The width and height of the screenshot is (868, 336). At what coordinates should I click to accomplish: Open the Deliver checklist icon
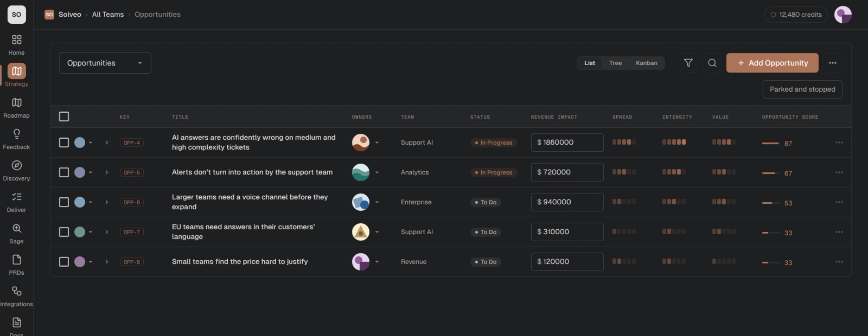17,197
